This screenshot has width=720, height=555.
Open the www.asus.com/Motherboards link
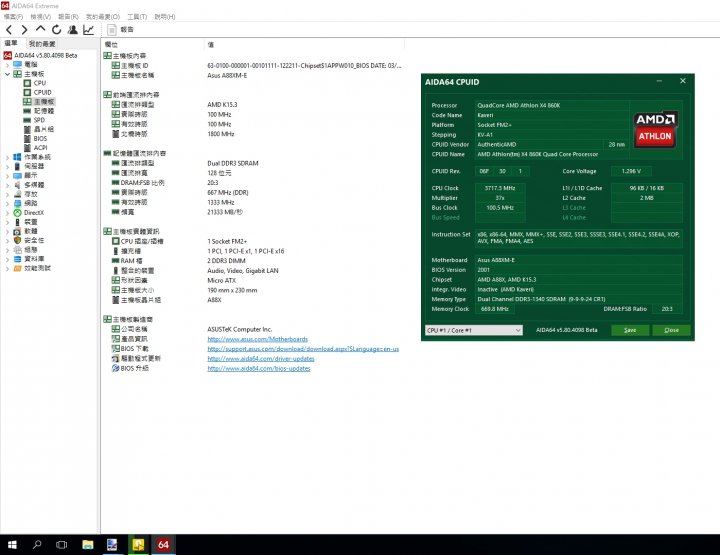(258, 339)
